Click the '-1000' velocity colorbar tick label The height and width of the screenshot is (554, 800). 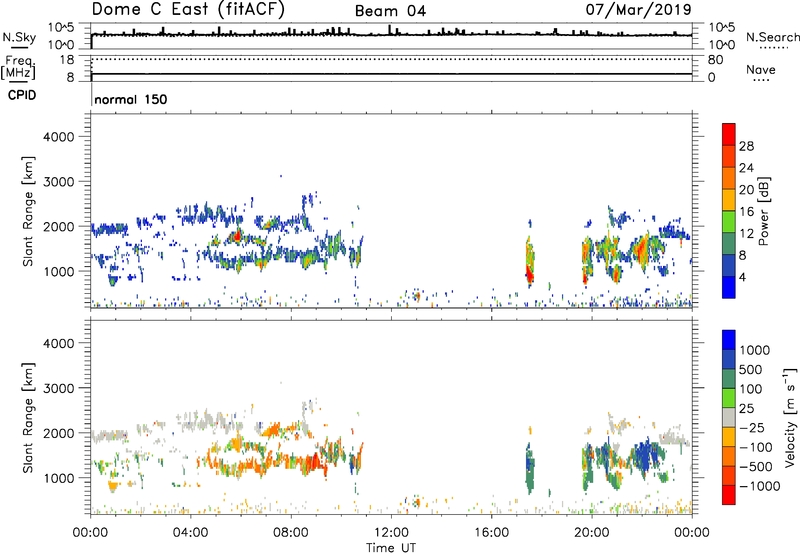pyautogui.click(x=759, y=486)
